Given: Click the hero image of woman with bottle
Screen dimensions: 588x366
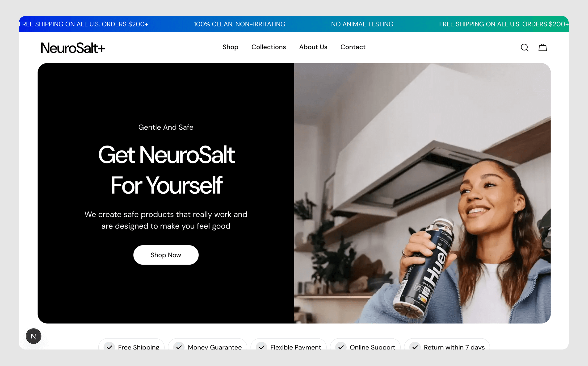Looking at the screenshot, I should (x=422, y=193).
